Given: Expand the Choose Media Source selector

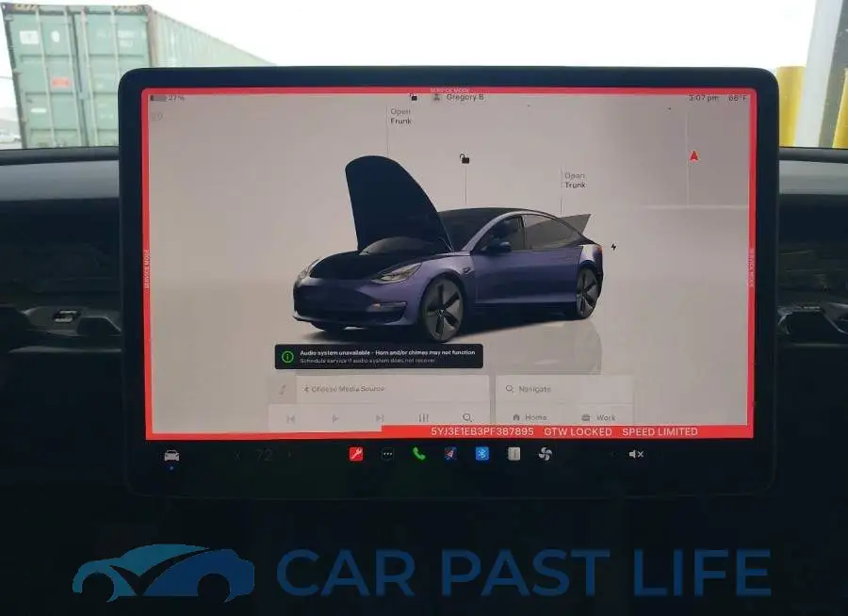Looking at the screenshot, I should (x=393, y=389).
